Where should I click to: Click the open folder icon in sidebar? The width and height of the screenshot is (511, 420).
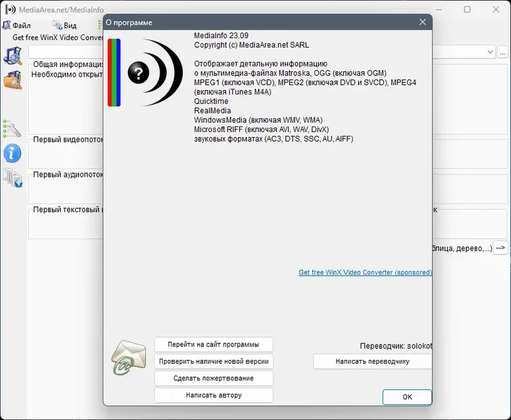click(x=13, y=80)
